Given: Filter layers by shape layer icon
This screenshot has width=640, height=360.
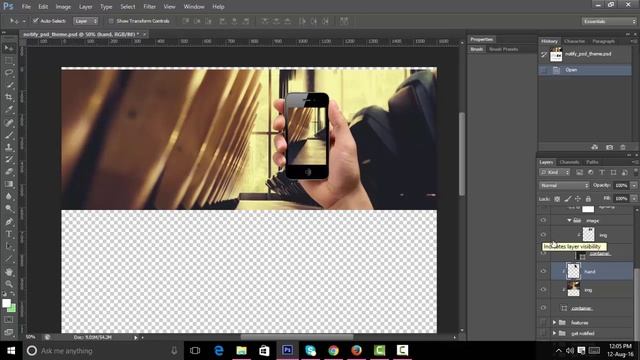Looking at the screenshot, I should tap(613, 172).
